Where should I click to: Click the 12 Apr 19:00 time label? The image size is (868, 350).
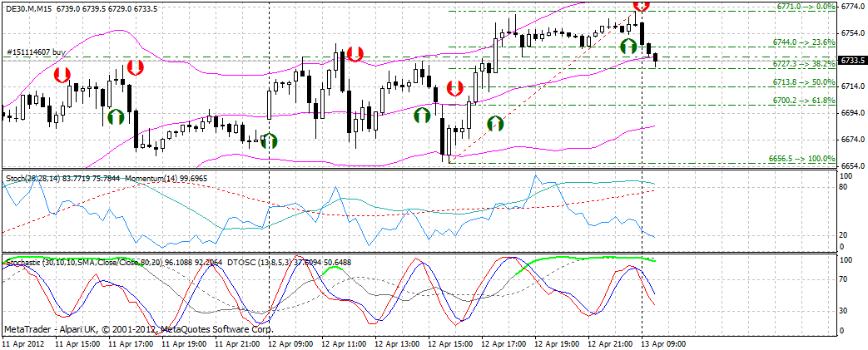(x=555, y=343)
